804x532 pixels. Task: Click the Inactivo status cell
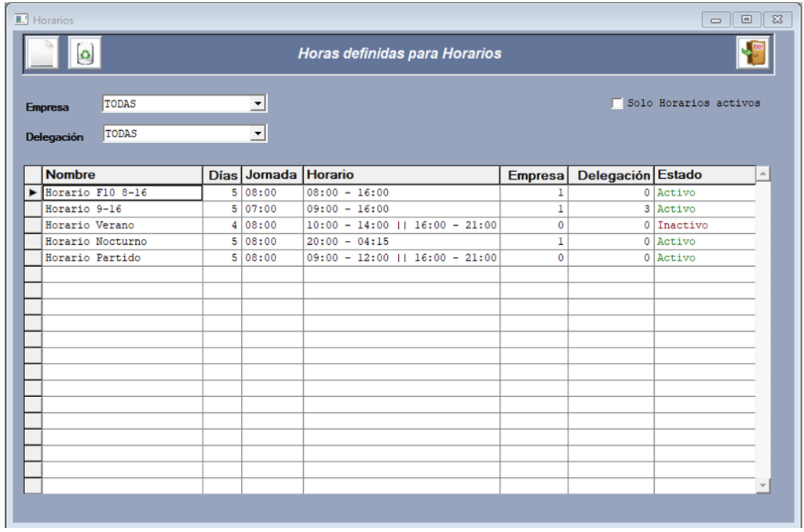(x=703, y=225)
